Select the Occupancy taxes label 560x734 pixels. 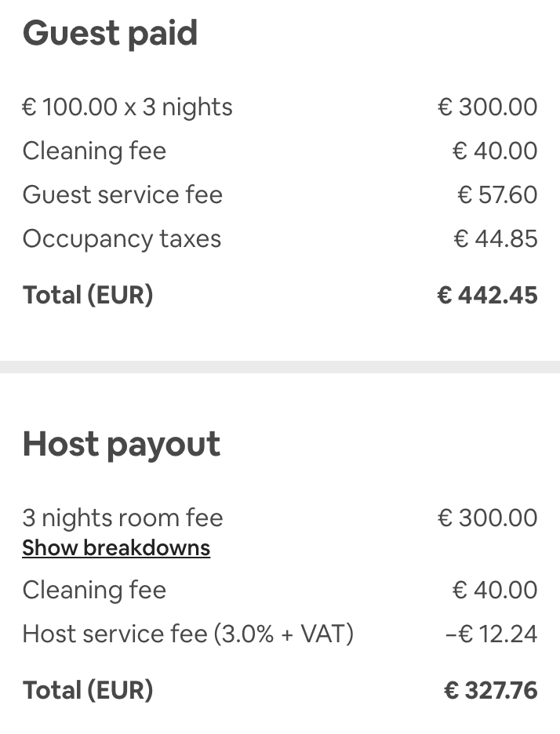(122, 238)
